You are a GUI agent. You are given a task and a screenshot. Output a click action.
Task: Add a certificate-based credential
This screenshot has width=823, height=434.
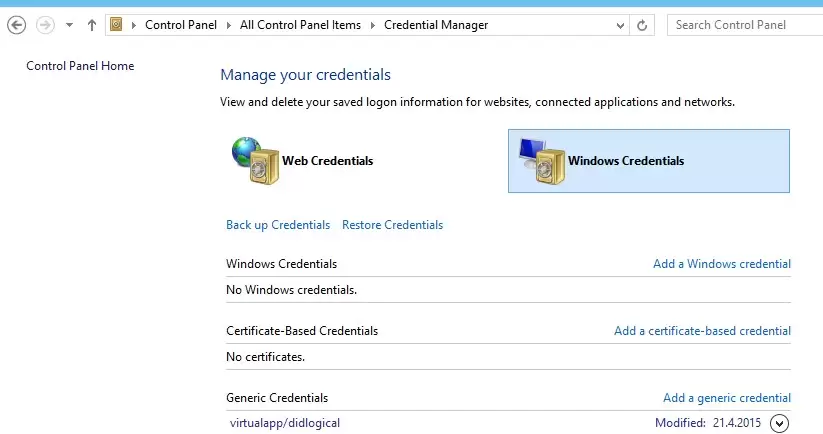(702, 331)
